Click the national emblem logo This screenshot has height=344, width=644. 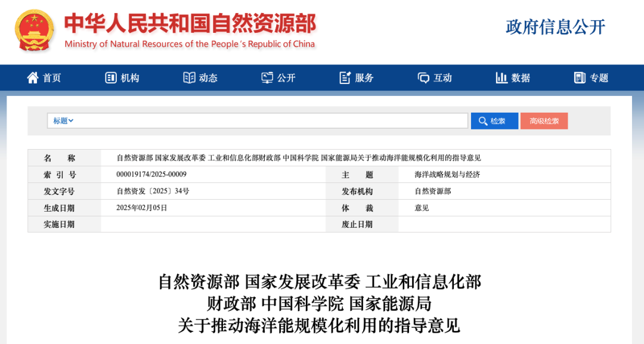34,31
